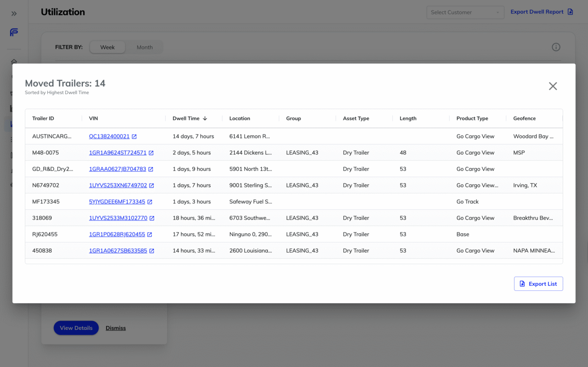Switch filter to Month
The height and width of the screenshot is (367, 588).
pyautogui.click(x=144, y=47)
